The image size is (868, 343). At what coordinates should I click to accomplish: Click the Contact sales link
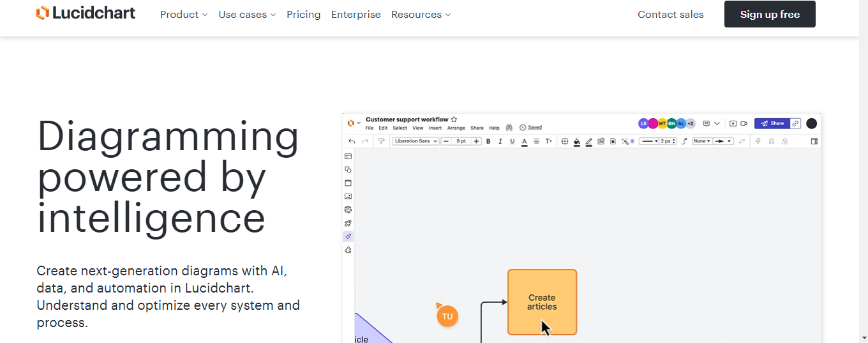671,15
